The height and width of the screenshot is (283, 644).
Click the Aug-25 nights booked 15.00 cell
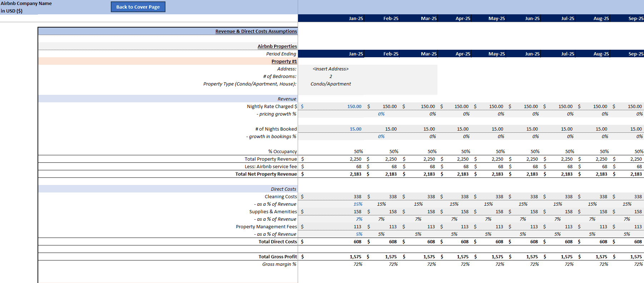coord(601,129)
